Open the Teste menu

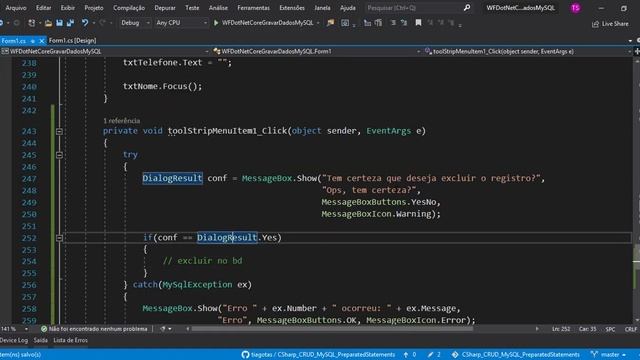pos(192,8)
